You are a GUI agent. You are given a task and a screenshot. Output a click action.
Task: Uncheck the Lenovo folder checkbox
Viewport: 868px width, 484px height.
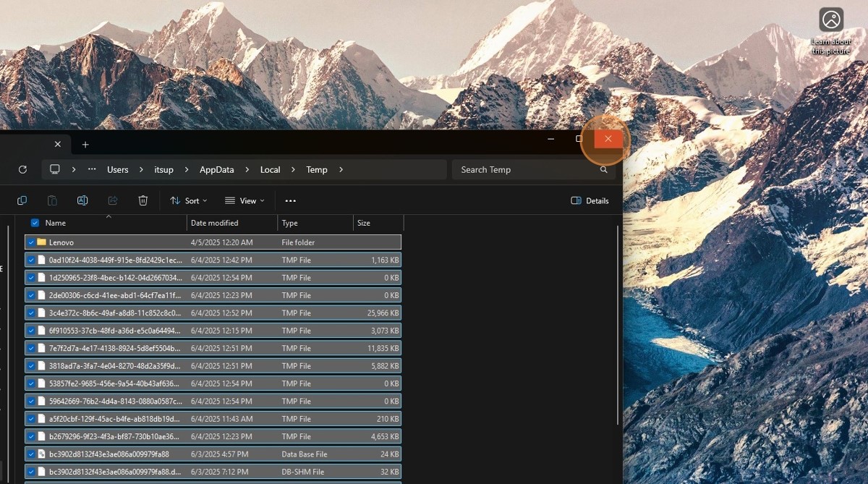tap(31, 242)
